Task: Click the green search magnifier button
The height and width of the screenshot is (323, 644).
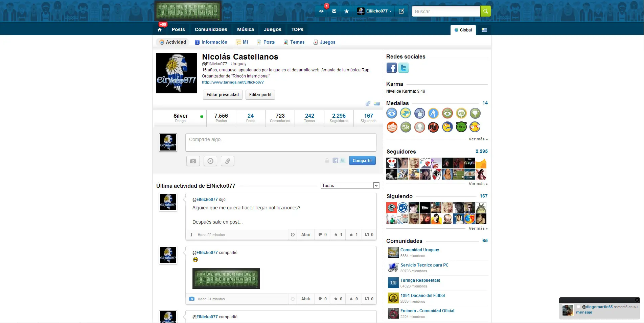Action: click(x=485, y=11)
